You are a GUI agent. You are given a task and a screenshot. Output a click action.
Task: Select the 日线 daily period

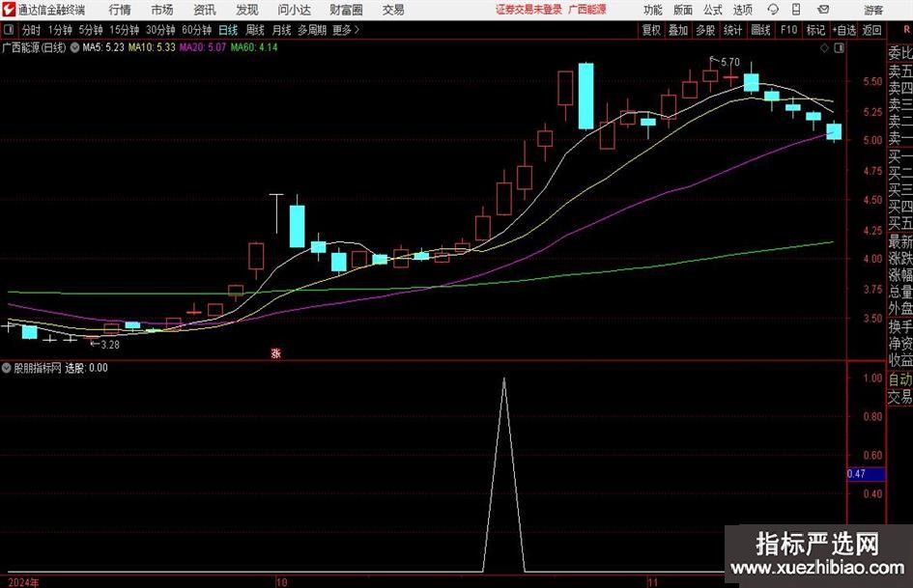coord(228,30)
